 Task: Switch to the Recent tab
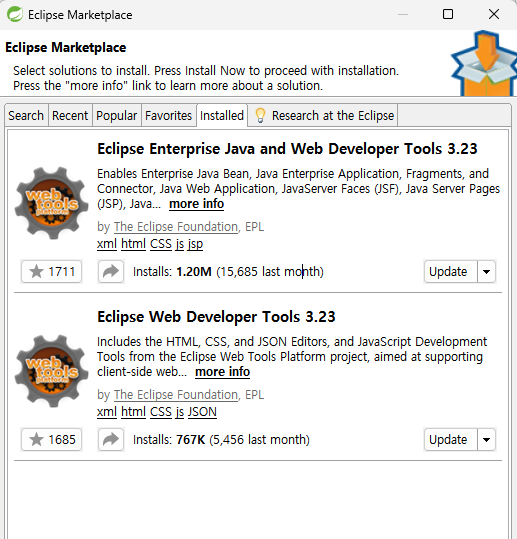point(70,116)
